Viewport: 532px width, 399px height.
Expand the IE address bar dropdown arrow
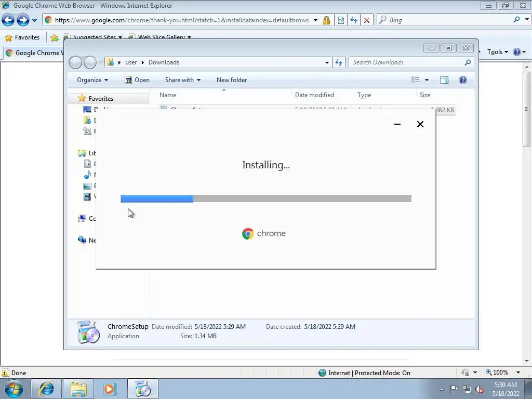(315, 20)
